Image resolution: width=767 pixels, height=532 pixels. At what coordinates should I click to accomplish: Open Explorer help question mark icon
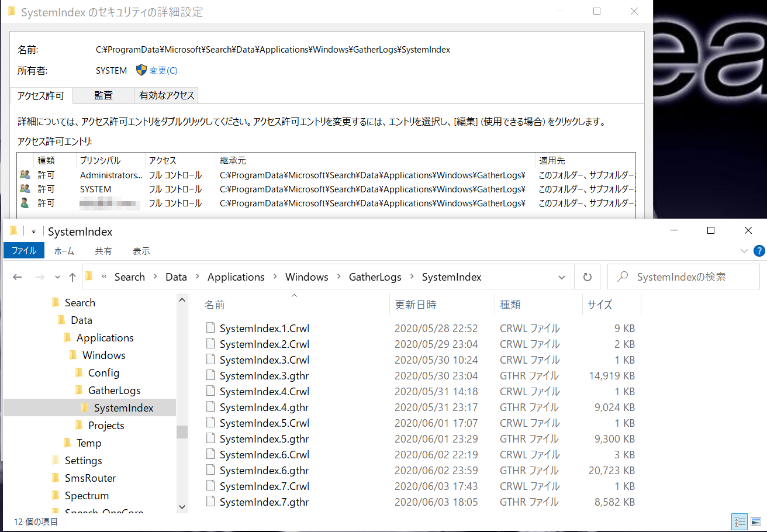(759, 251)
